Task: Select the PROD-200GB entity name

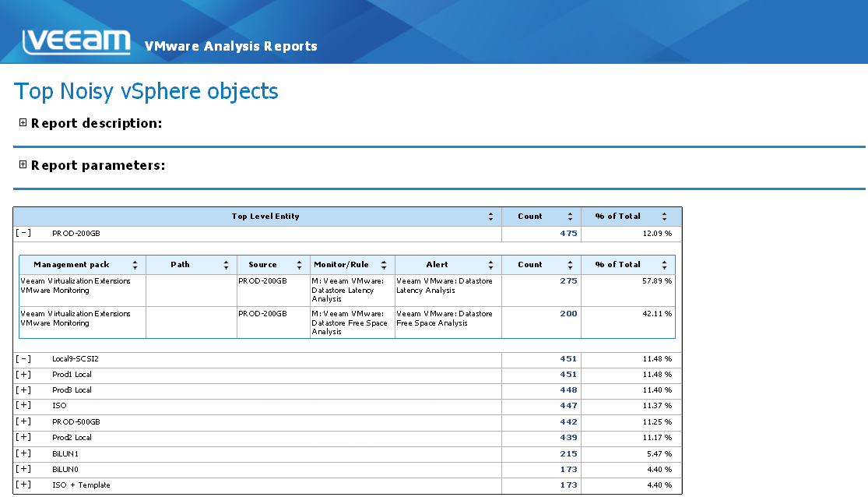Action: click(x=76, y=233)
